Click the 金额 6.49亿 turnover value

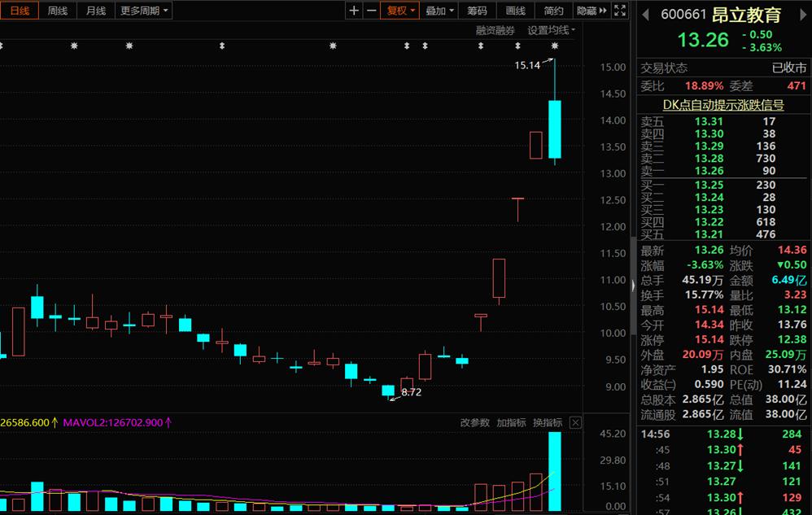tap(789, 280)
